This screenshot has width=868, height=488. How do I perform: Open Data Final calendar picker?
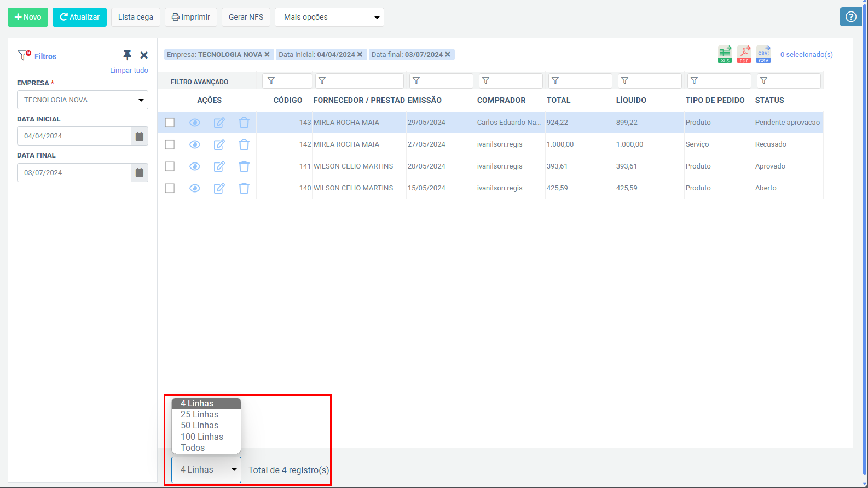140,173
